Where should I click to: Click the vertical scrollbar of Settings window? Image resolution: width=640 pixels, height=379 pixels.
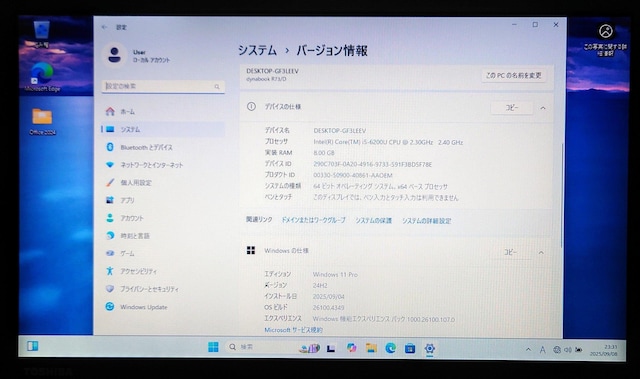(562, 196)
